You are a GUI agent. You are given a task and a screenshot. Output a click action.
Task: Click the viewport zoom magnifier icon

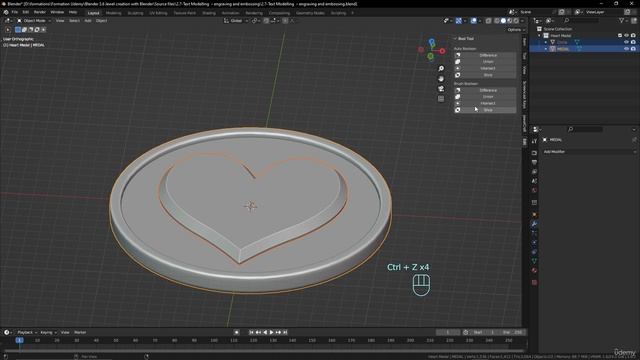coord(441,69)
